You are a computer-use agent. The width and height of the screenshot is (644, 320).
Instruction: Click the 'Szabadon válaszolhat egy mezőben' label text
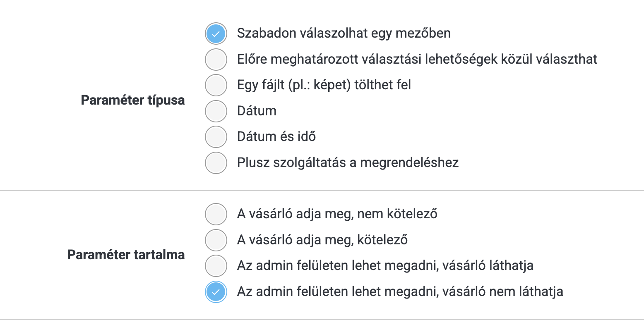coord(344,33)
